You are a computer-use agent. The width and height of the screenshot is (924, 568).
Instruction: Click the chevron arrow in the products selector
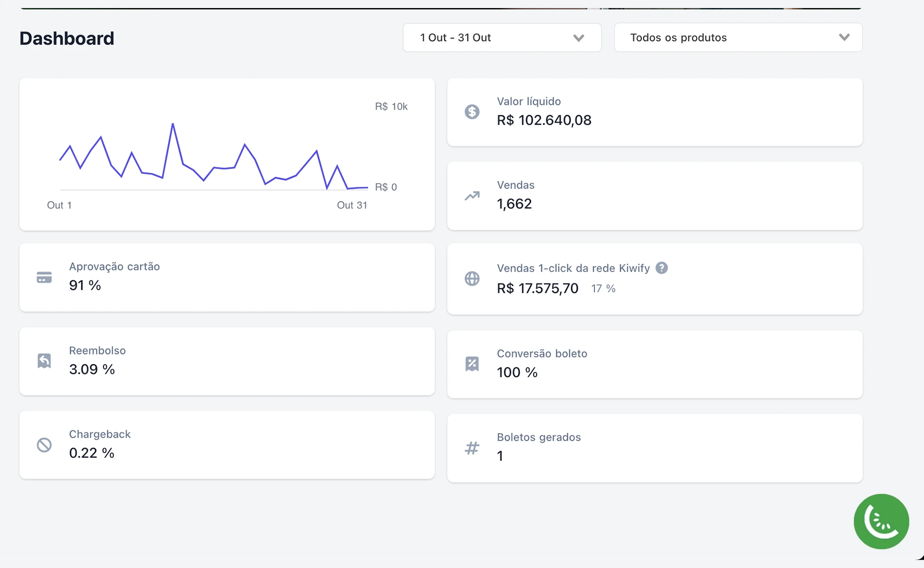[x=844, y=38]
